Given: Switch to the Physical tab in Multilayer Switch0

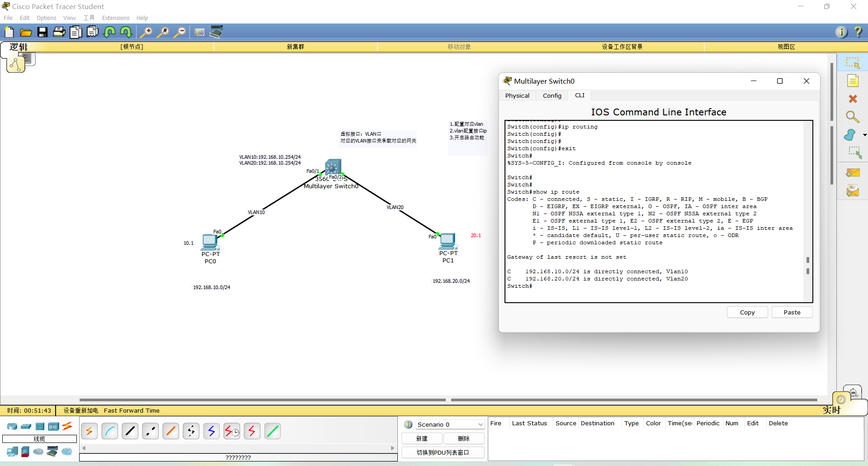Looking at the screenshot, I should 517,95.
